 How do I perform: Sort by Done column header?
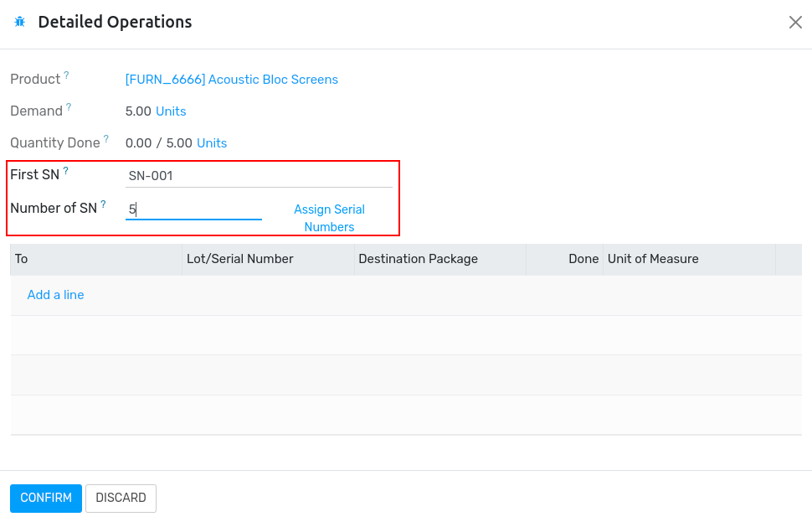564,259
